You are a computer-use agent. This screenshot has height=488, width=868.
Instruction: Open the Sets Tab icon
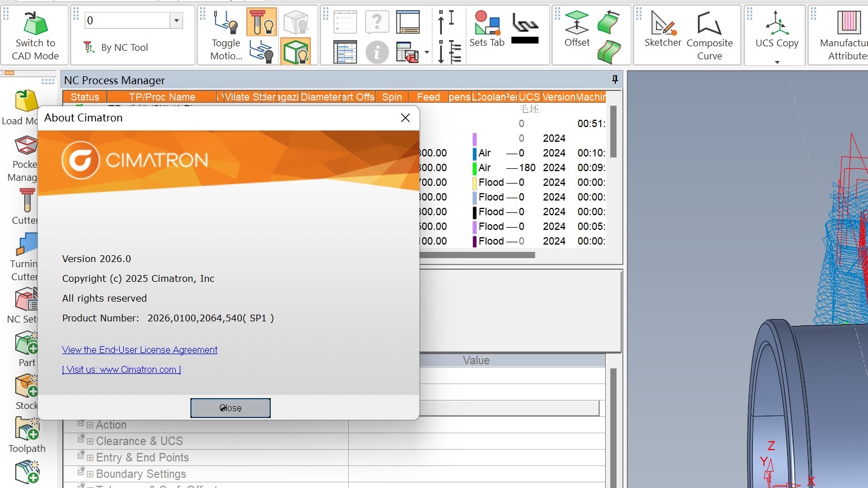pos(487,29)
